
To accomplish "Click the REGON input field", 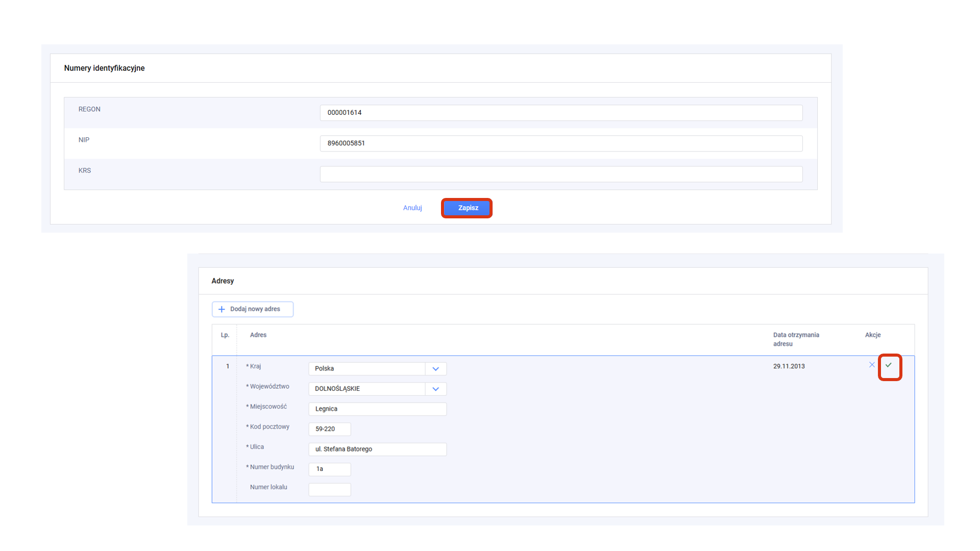I will tap(560, 113).
